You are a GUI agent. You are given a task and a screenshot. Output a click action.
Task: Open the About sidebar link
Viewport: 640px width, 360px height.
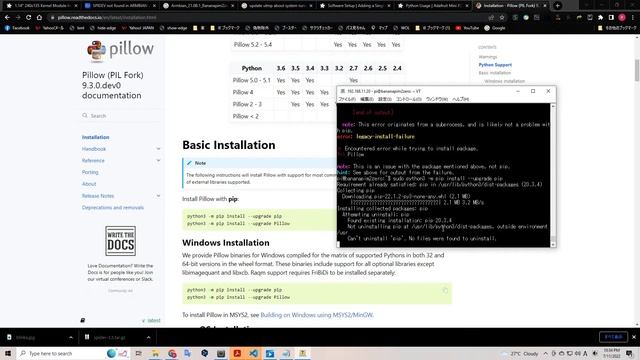tap(89, 184)
